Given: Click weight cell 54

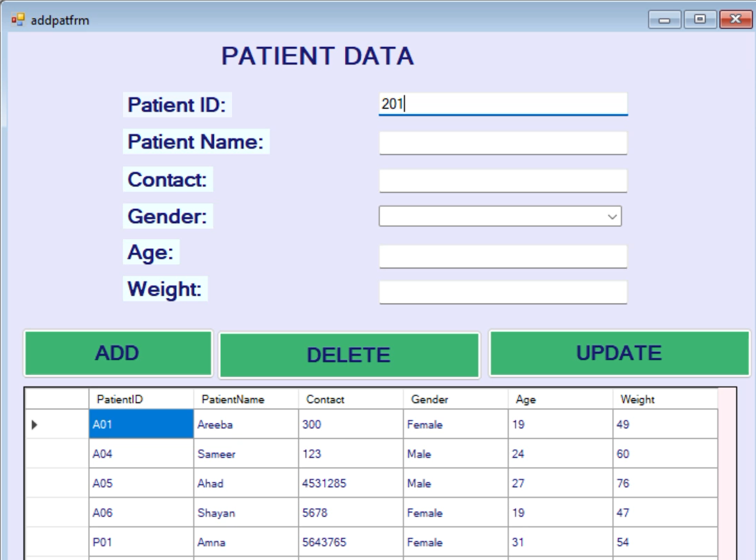Looking at the screenshot, I should click(665, 542).
